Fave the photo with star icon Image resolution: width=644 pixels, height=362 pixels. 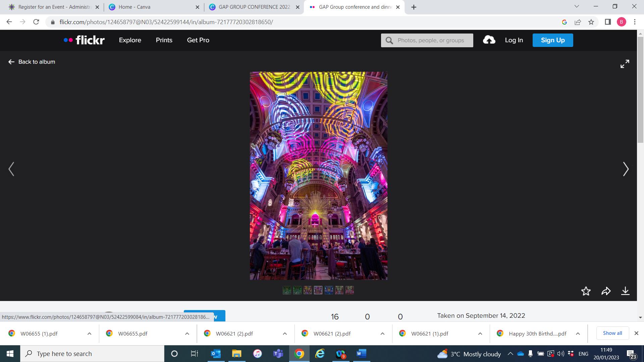[x=586, y=291]
